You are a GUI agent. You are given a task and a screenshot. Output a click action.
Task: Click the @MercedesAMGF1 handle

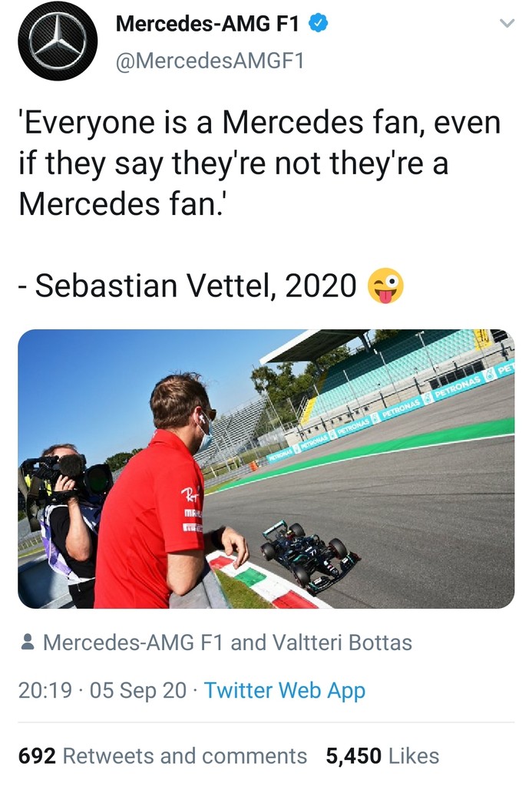tap(210, 61)
